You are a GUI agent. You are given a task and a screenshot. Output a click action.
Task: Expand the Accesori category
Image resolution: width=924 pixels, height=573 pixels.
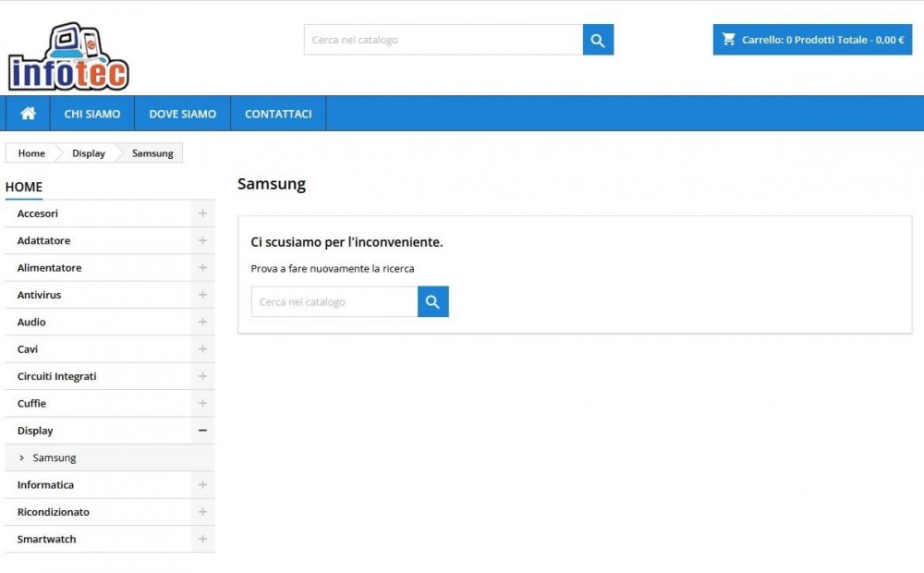(x=201, y=213)
